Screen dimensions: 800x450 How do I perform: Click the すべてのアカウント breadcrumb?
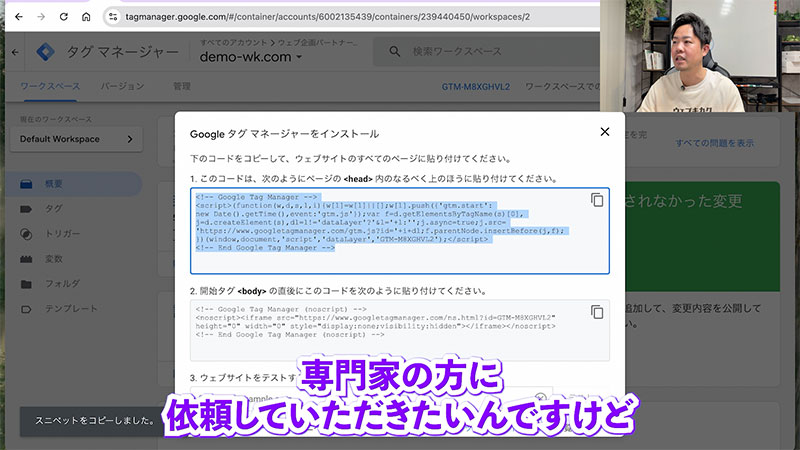pyautogui.click(x=234, y=42)
